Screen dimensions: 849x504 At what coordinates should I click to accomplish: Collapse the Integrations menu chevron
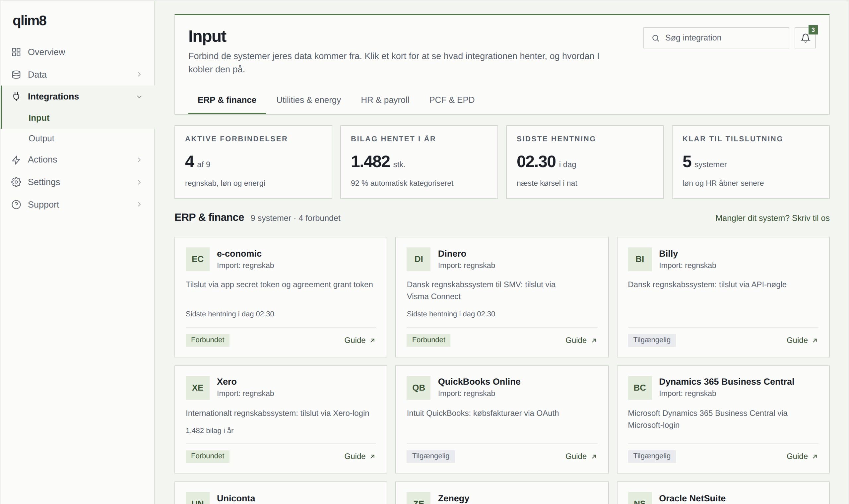[x=139, y=97]
